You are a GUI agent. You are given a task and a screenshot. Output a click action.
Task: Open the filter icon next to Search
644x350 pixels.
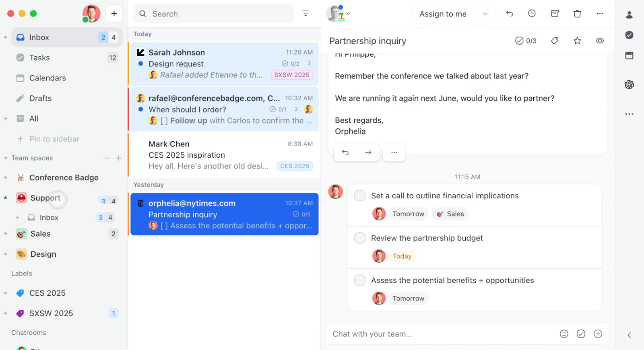click(306, 13)
